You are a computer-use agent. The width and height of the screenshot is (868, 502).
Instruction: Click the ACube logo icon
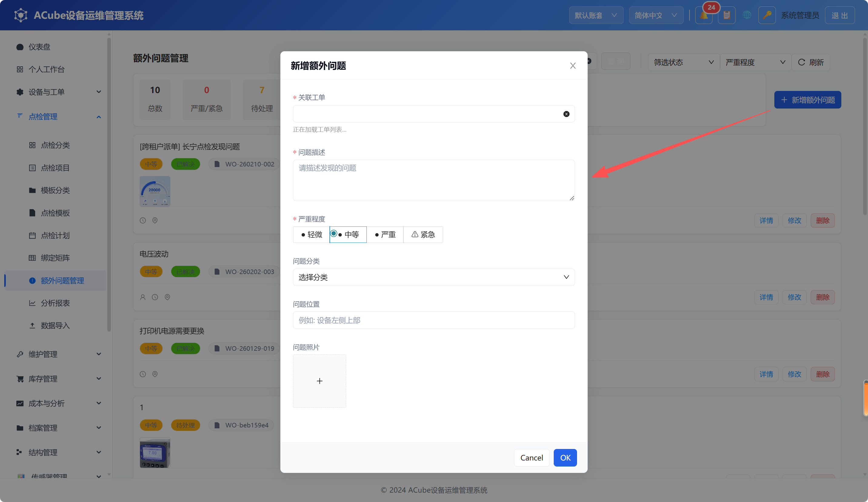[x=21, y=15]
